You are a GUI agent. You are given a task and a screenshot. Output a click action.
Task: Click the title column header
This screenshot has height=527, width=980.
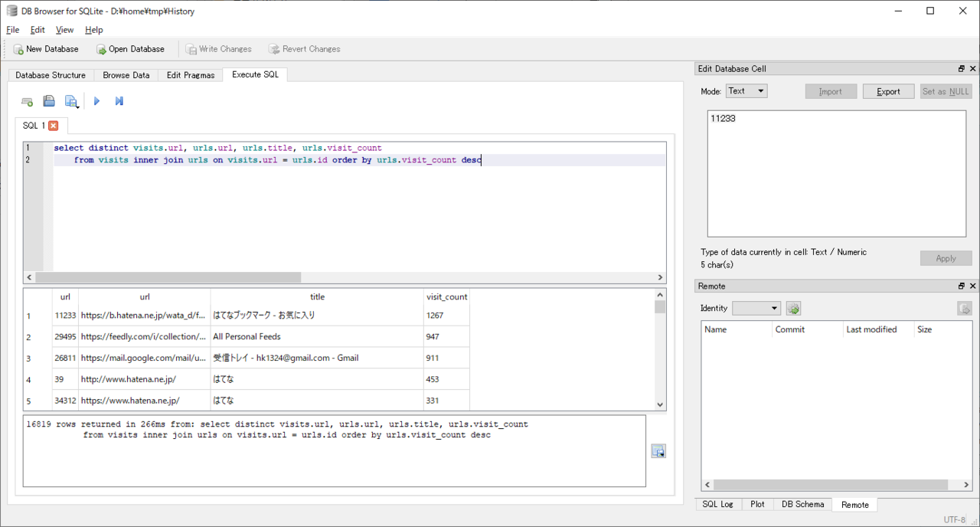(x=317, y=297)
